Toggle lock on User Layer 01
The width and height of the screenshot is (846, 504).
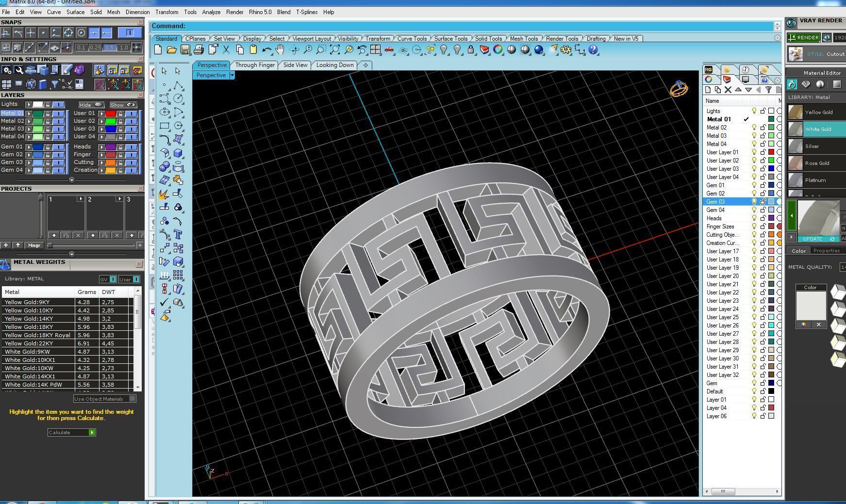click(x=763, y=152)
